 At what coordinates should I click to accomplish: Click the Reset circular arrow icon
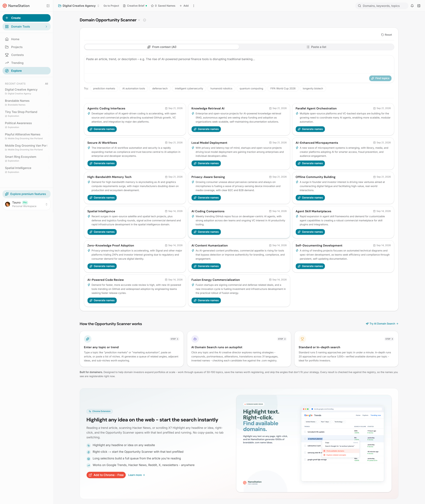[x=382, y=35]
